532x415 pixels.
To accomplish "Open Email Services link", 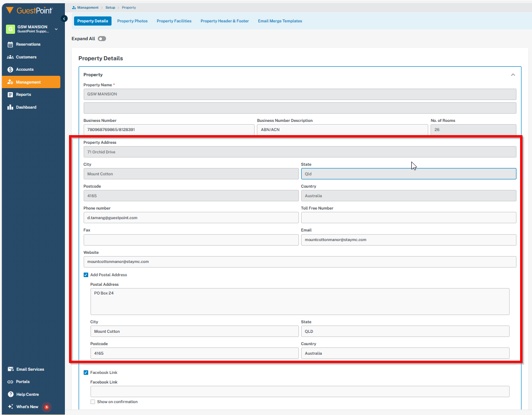I will [x=30, y=369].
